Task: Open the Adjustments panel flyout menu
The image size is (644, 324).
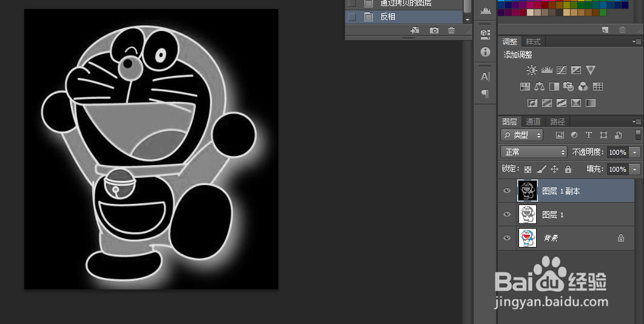Action: tap(637, 41)
